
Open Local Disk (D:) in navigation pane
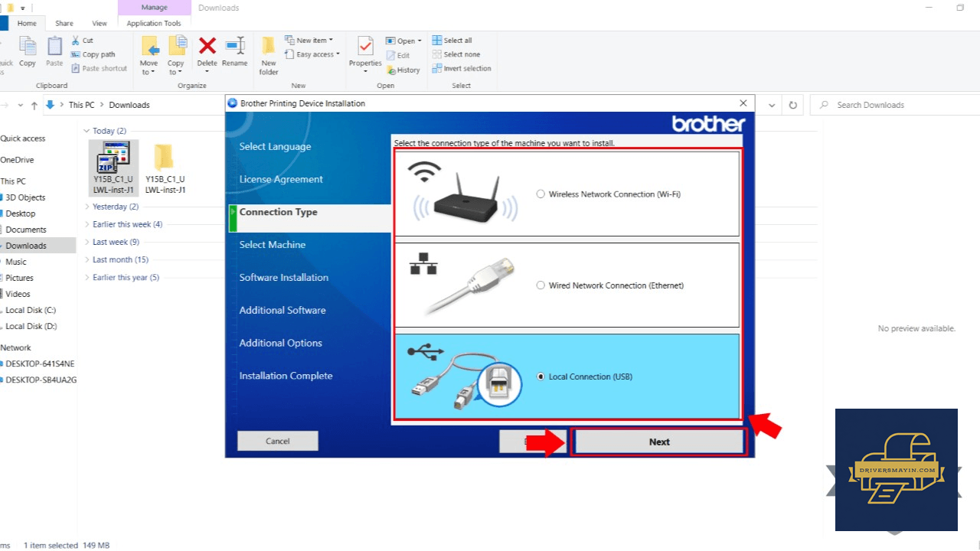(x=31, y=326)
